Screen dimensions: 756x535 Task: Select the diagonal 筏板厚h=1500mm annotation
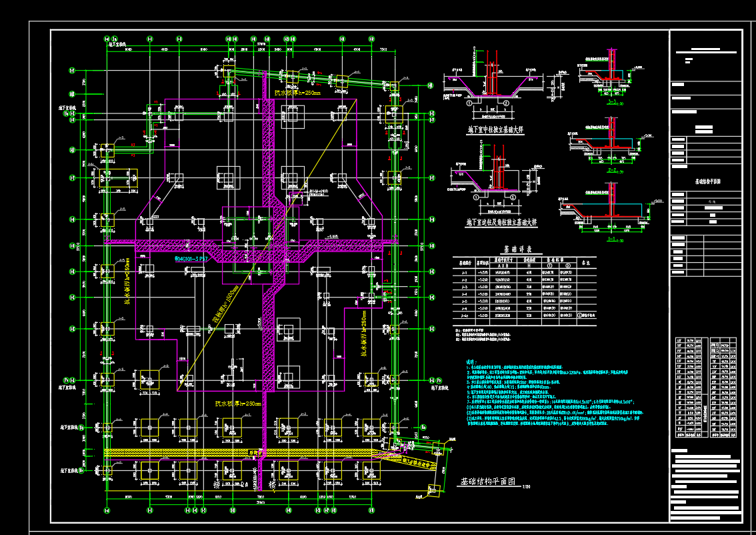pos(225,306)
